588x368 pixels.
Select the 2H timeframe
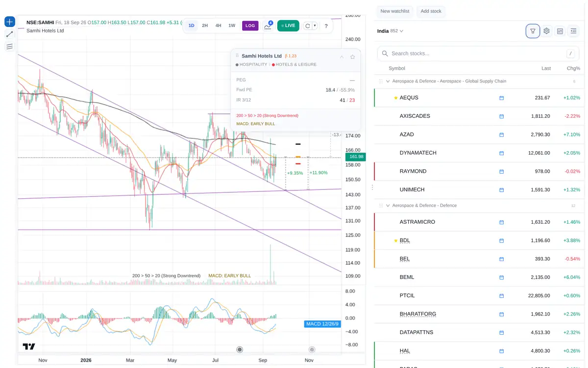click(205, 26)
